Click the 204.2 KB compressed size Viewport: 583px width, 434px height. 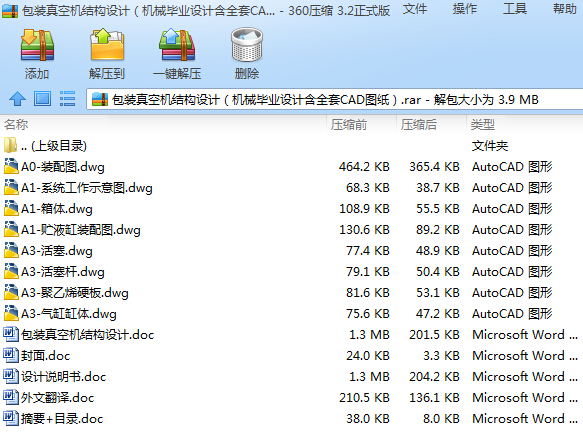tap(434, 377)
